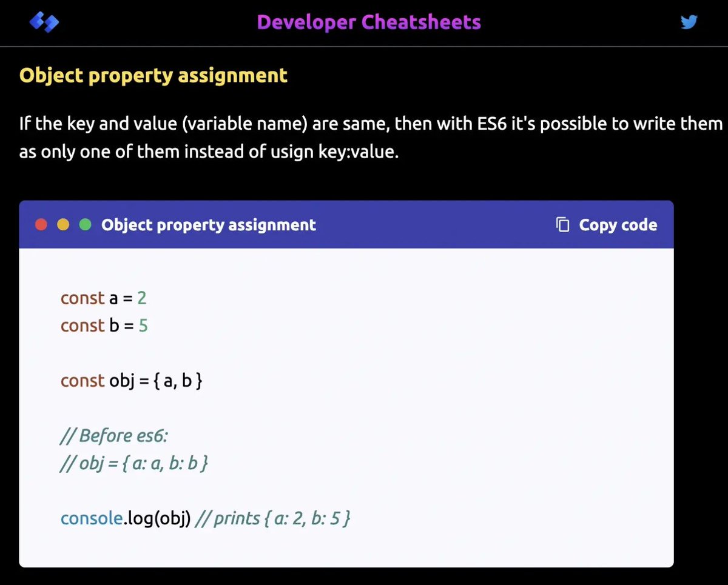Click the green traffic light dot
The height and width of the screenshot is (585, 728).
[x=85, y=224]
